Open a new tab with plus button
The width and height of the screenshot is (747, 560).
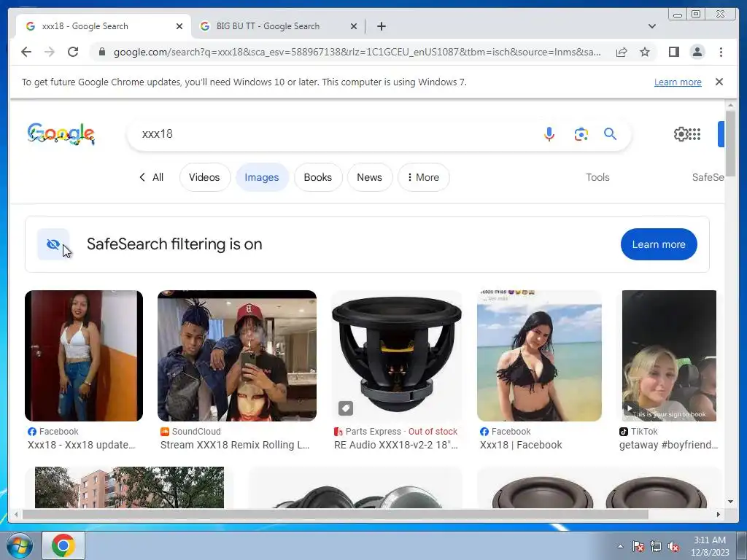pos(381,26)
